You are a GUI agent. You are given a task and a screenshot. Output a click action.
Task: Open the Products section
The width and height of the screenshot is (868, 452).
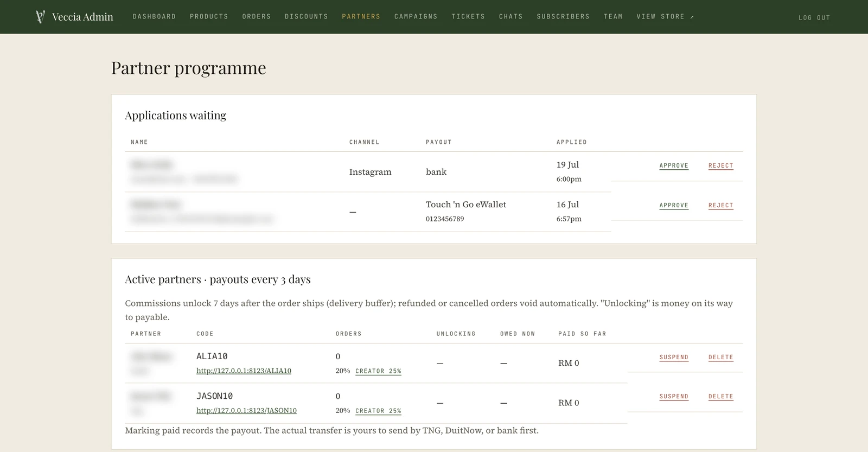(209, 17)
